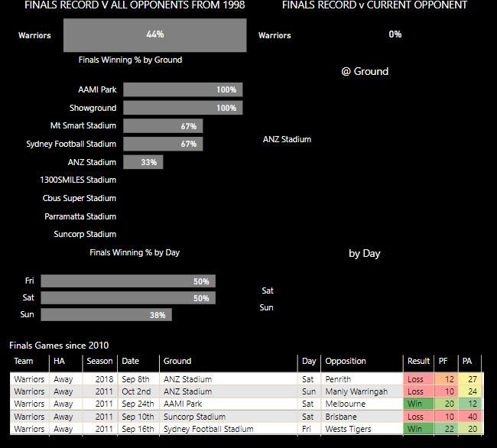Click the Parramatta Stadium label
The image size is (497, 448).
pos(80,216)
